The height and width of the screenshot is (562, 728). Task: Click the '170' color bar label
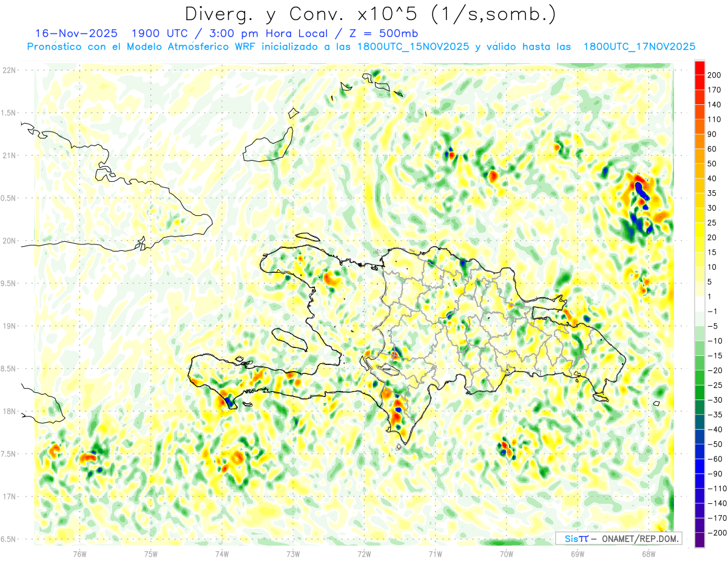(715, 90)
